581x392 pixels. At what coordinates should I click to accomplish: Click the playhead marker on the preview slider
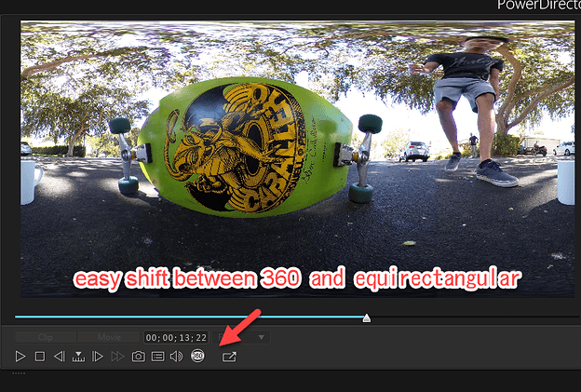point(367,318)
